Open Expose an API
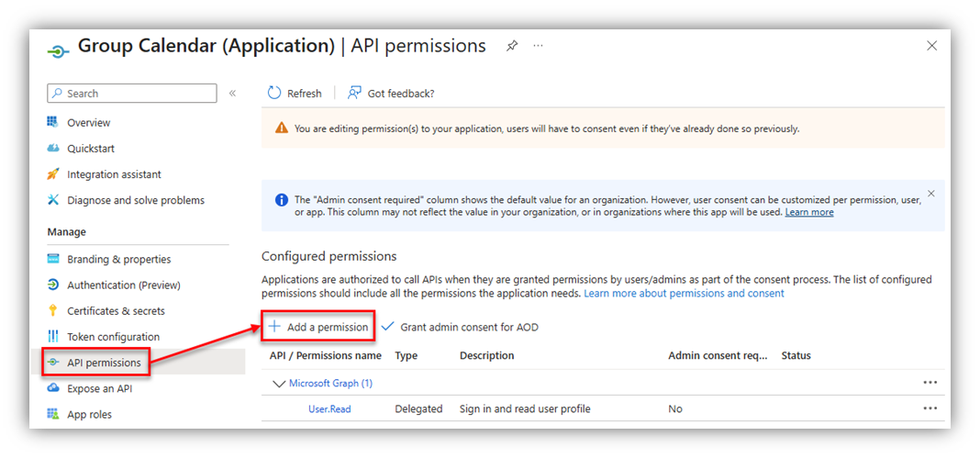 click(x=99, y=388)
